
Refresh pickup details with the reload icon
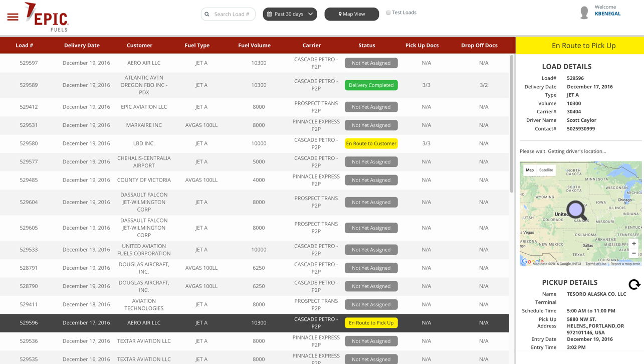pos(634,284)
